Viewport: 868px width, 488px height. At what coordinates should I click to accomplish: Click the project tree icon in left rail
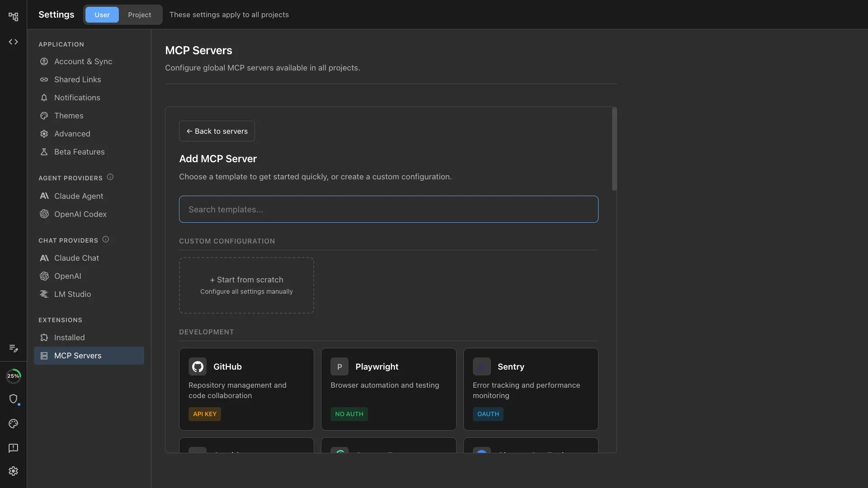point(13,17)
